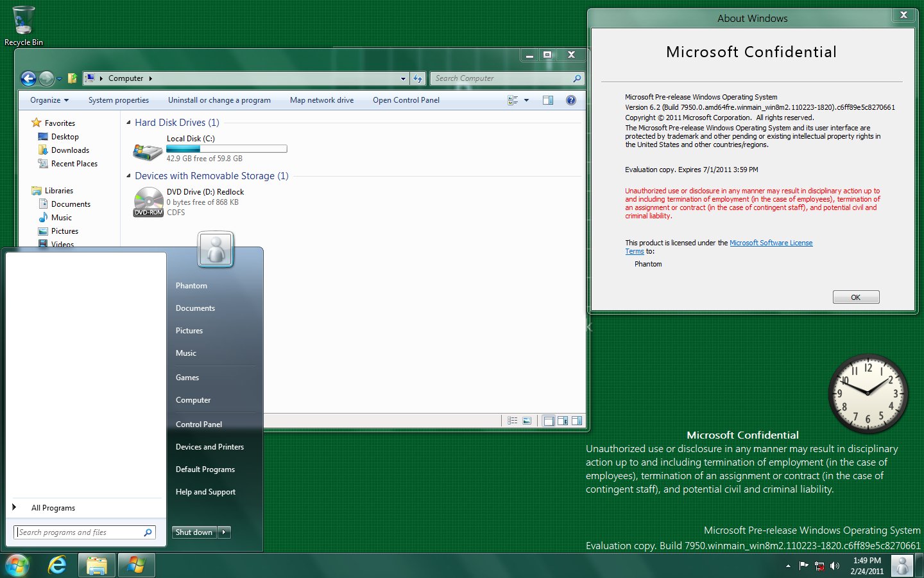The width and height of the screenshot is (924, 578).
Task: Open Windows Explorer from the taskbar
Action: [x=96, y=565]
